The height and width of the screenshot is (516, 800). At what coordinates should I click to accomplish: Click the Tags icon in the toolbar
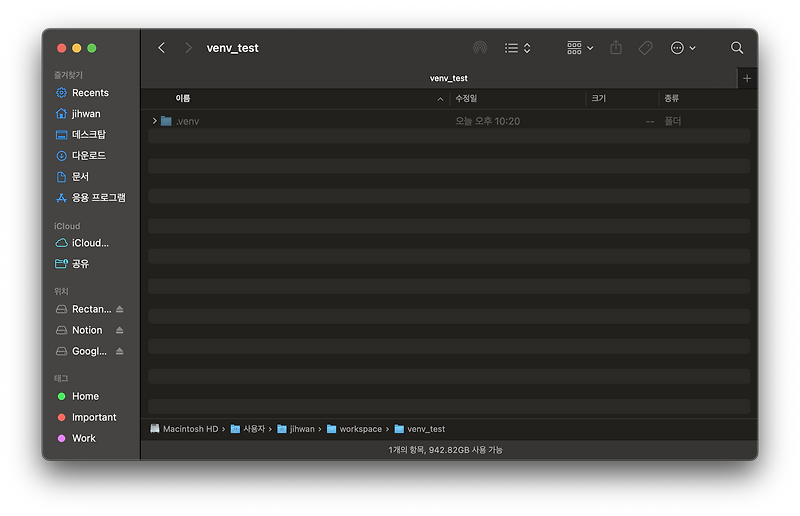tap(645, 48)
